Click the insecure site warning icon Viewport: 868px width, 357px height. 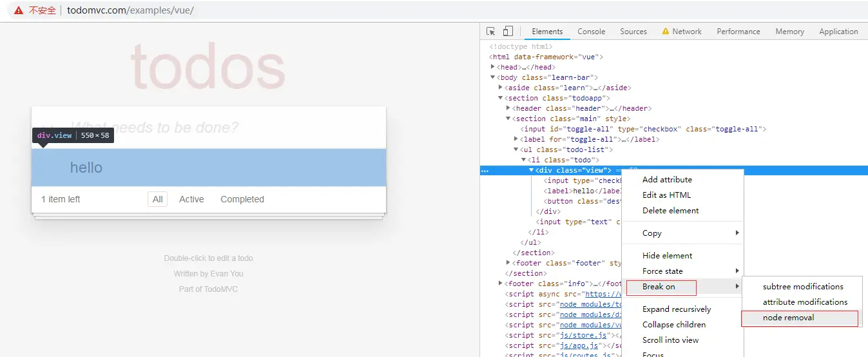pyautogui.click(x=19, y=10)
